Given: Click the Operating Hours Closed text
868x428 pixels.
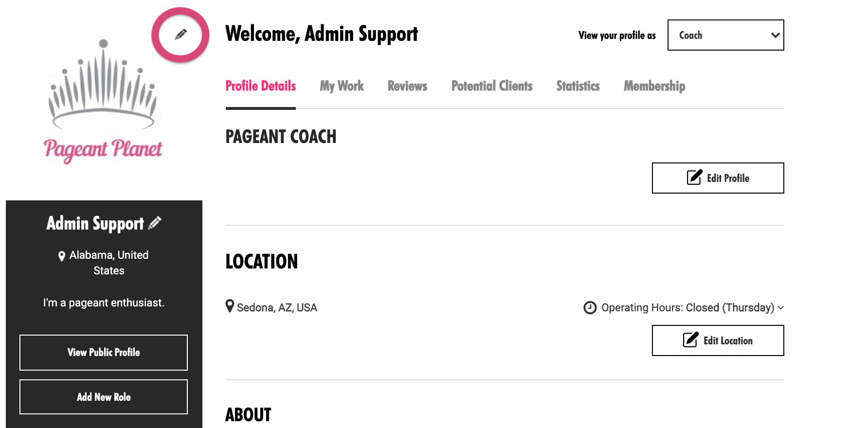Looking at the screenshot, I should click(687, 307).
